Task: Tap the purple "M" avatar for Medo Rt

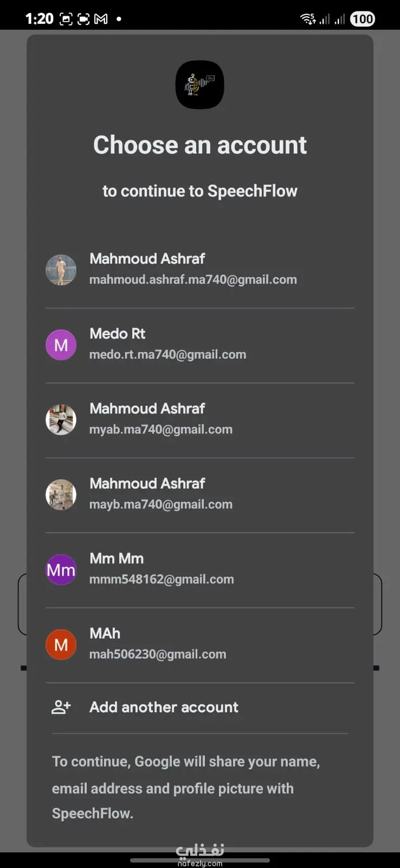Action: coord(61,345)
